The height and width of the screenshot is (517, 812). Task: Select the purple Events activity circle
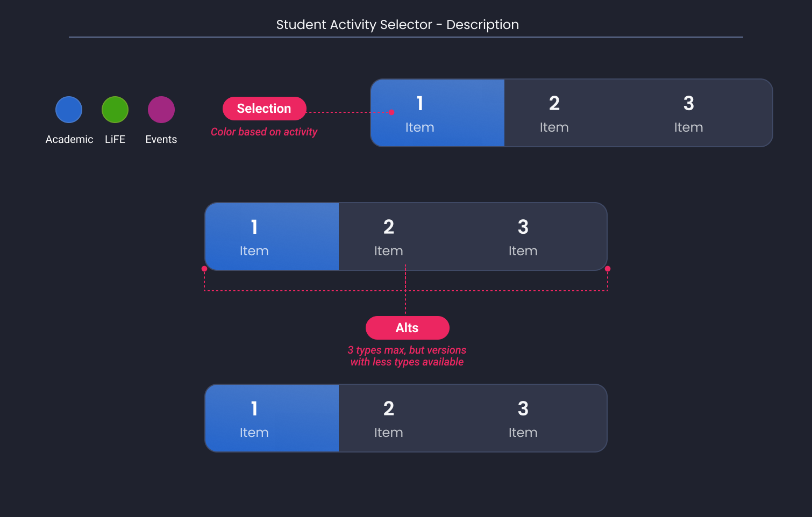point(161,109)
